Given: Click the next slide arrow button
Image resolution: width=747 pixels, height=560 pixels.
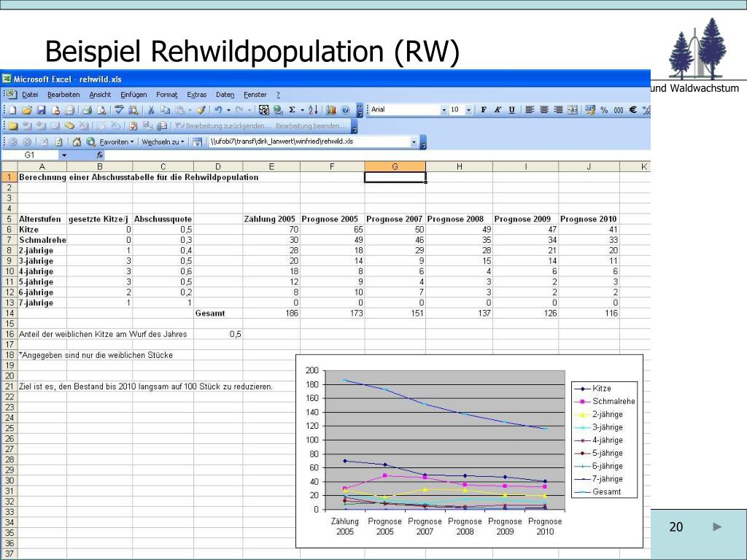Looking at the screenshot, I should 717,526.
